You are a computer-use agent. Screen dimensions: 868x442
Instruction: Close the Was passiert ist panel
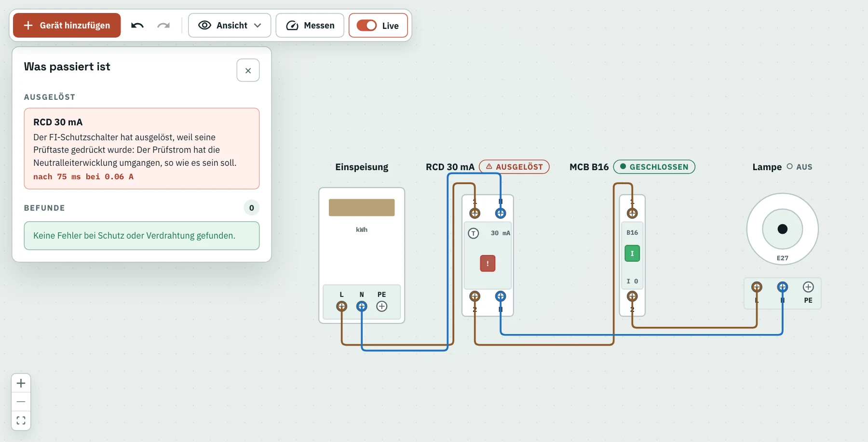[x=248, y=70]
